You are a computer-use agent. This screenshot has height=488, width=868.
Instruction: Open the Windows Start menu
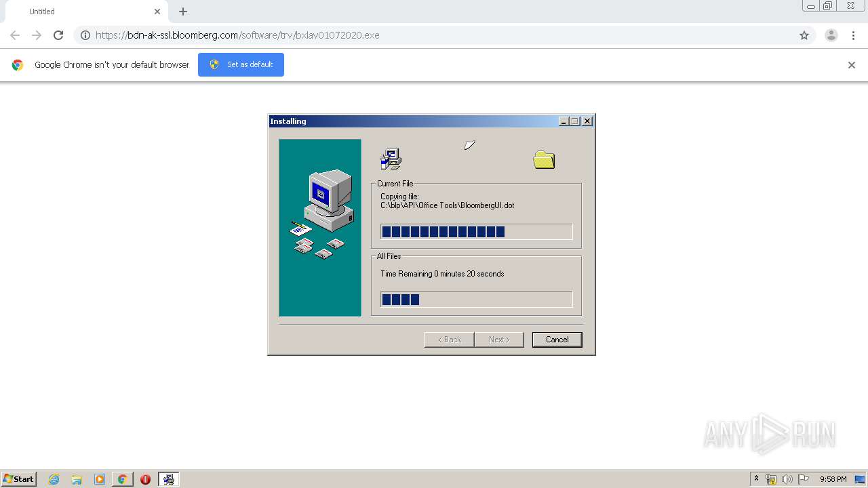click(x=18, y=479)
